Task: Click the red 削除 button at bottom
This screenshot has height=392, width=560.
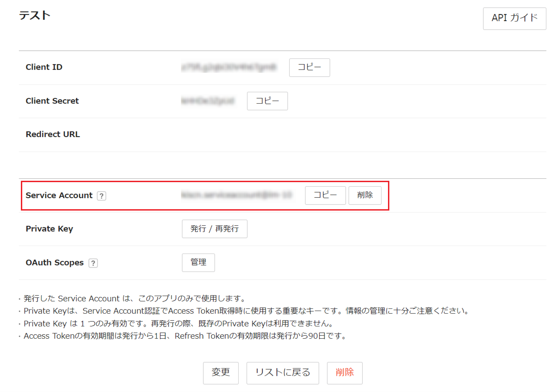Action: pyautogui.click(x=344, y=373)
